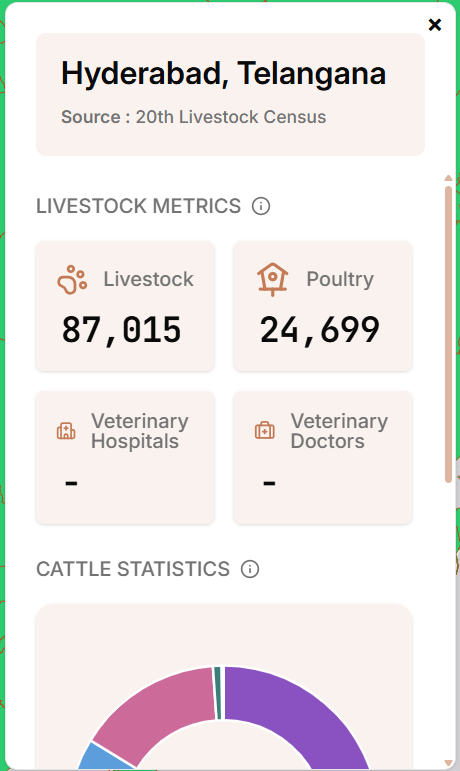This screenshot has width=460, height=771.
Task: Close the Hyderabad details panel
Action: point(434,25)
